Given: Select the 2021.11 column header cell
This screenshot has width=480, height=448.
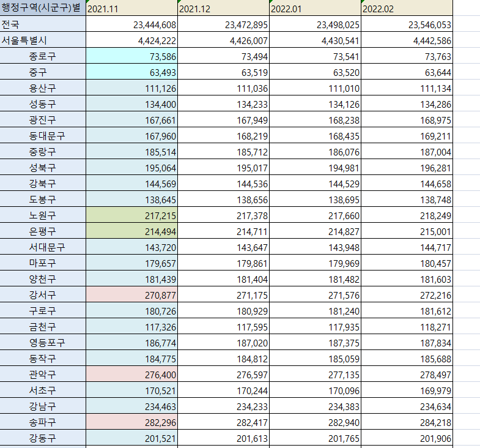Looking at the screenshot, I should click(x=131, y=8).
